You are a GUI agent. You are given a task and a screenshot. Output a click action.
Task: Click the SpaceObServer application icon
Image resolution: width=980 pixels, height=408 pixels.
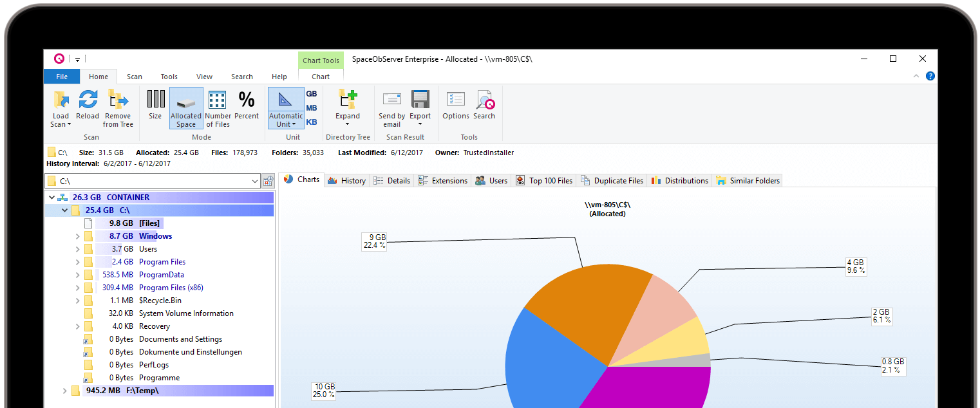pos(59,59)
